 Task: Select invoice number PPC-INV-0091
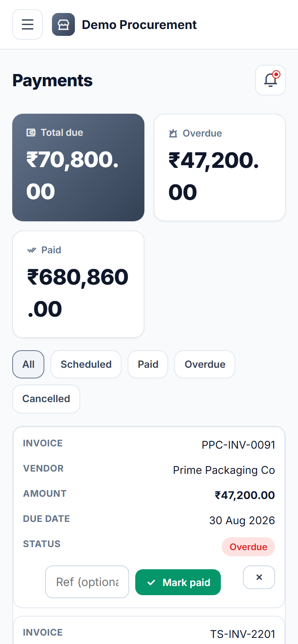(x=238, y=445)
